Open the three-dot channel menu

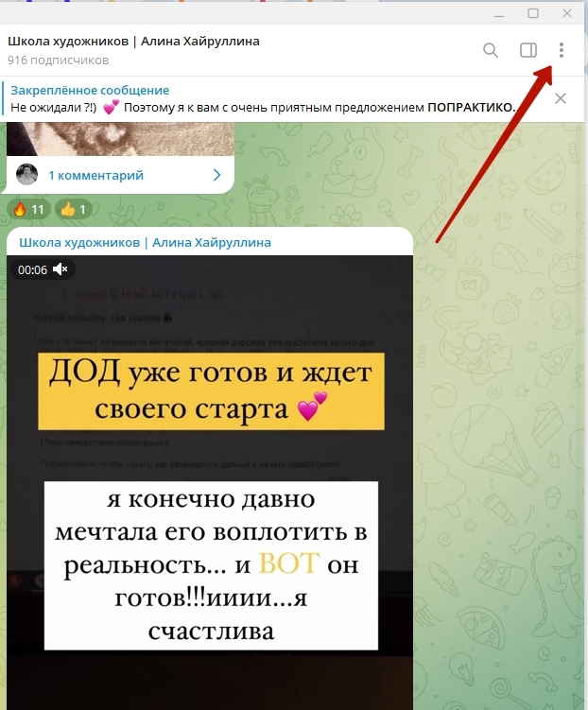pos(561,50)
